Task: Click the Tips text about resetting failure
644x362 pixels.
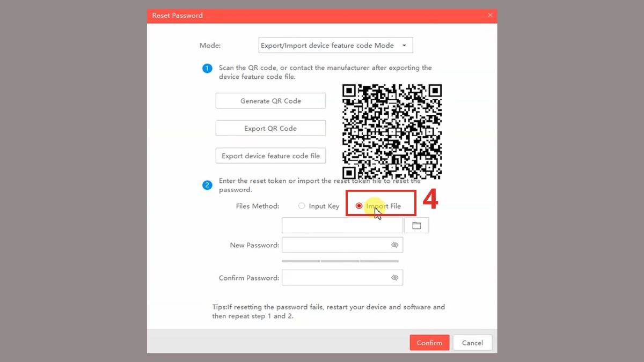Action: click(x=328, y=312)
